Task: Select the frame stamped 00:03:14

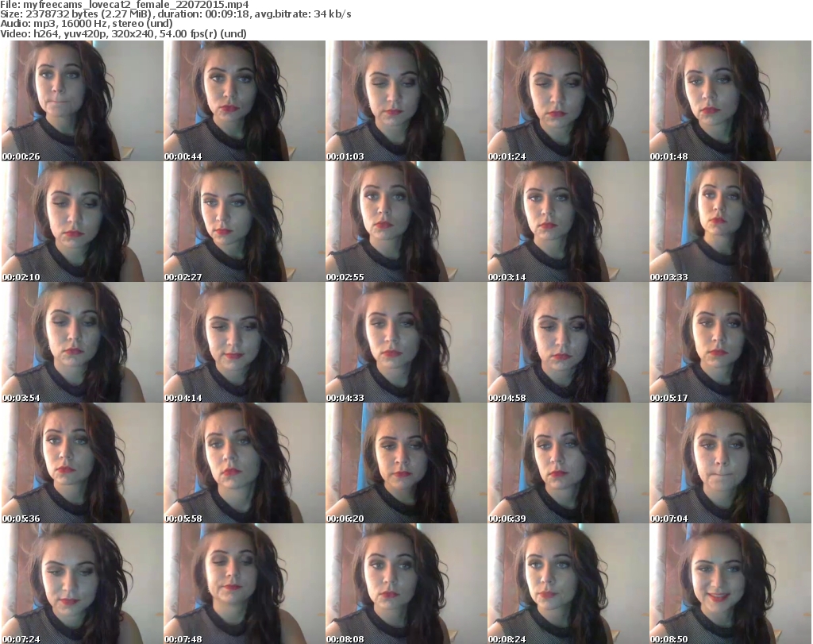Action: pyautogui.click(x=568, y=222)
